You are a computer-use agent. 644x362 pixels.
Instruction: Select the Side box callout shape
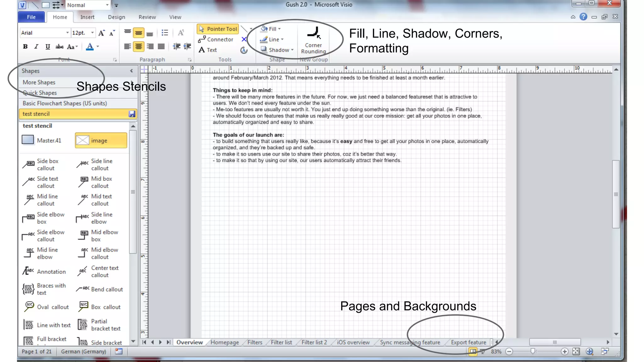coord(42,165)
